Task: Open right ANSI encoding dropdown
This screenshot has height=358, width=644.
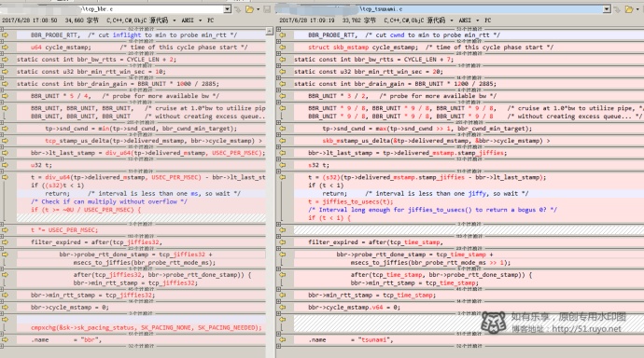Action: tap(478, 21)
